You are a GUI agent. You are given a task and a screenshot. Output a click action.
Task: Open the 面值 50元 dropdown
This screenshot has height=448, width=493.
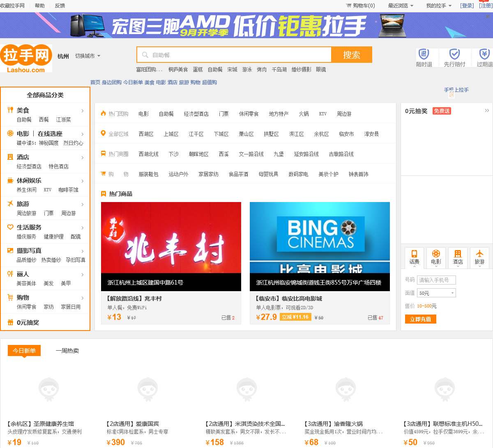437,293
